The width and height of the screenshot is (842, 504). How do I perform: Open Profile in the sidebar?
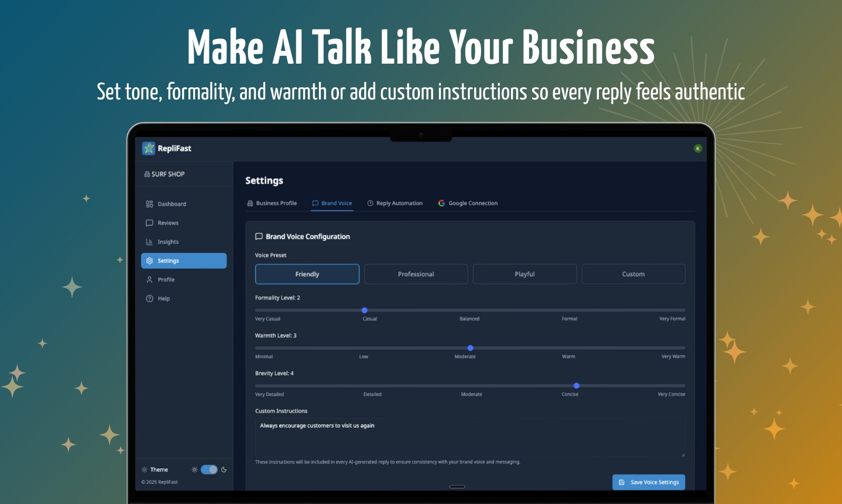pos(184,280)
